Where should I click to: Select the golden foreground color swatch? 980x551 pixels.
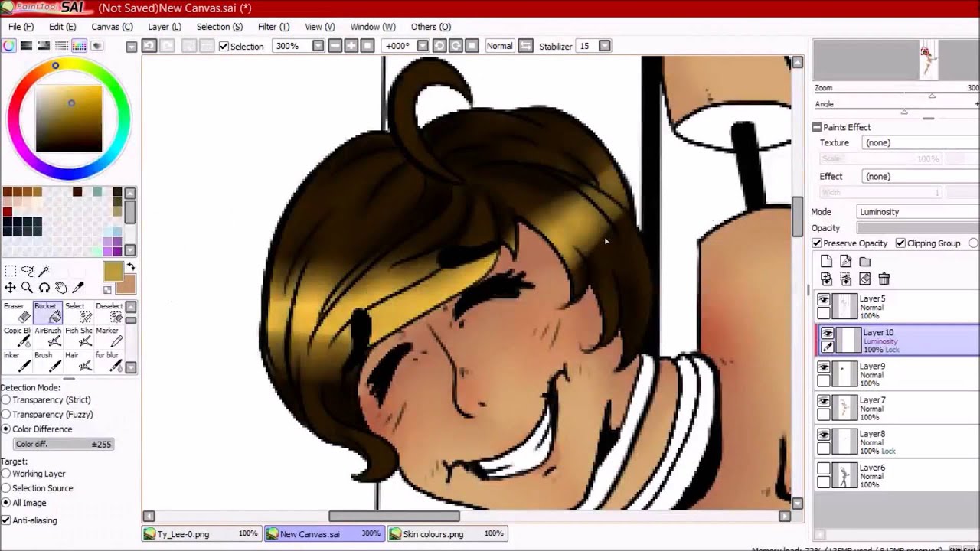tap(113, 272)
